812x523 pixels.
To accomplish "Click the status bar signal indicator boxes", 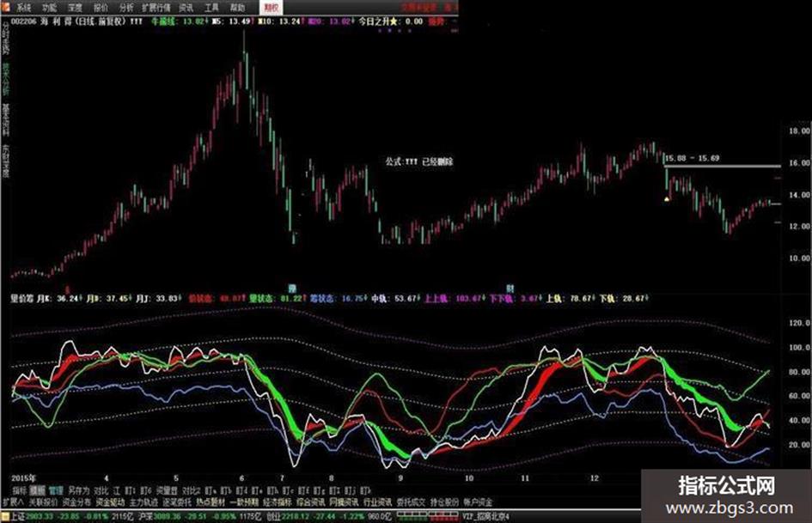I will (428, 516).
